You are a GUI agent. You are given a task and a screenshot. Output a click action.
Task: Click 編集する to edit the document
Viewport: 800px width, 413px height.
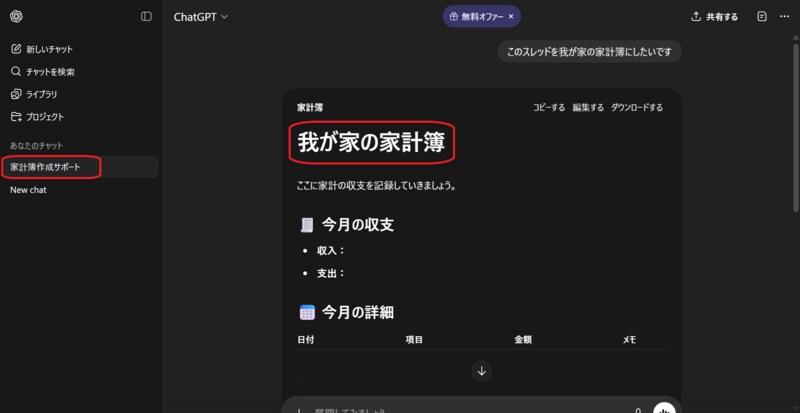(x=587, y=107)
